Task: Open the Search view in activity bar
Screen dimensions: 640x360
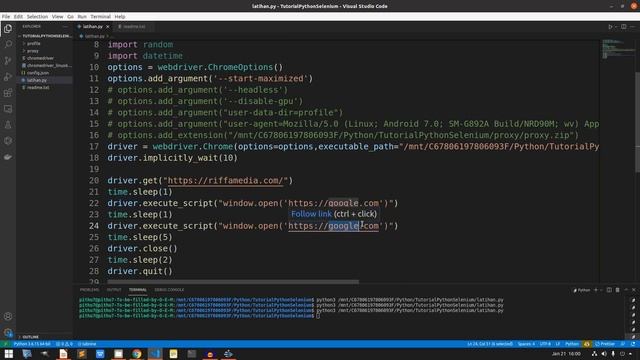Action: (8, 44)
